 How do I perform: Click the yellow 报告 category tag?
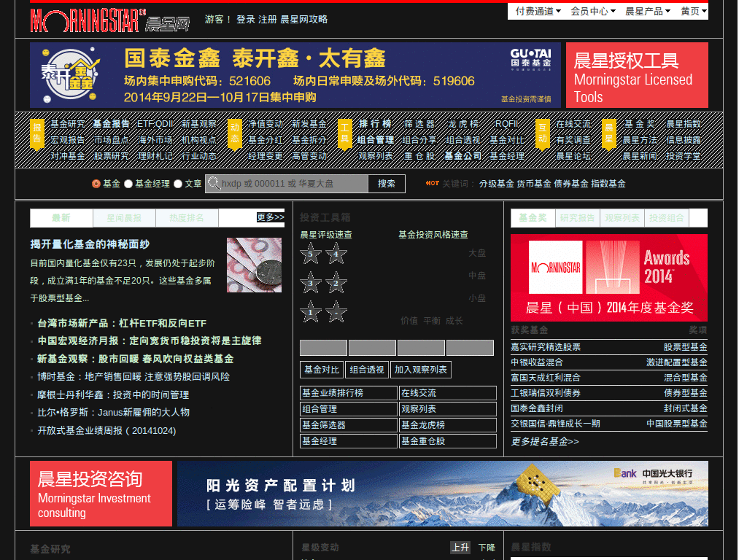point(36,134)
